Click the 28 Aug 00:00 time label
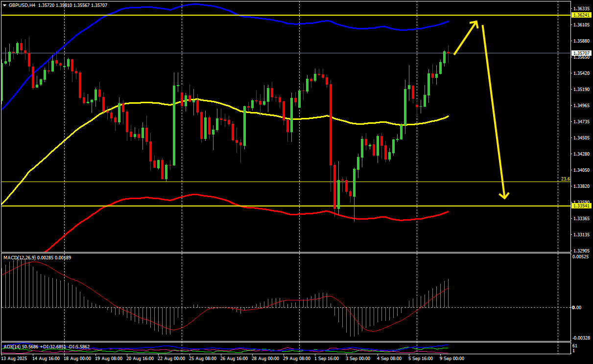This screenshot has width=593, height=364. [266, 359]
